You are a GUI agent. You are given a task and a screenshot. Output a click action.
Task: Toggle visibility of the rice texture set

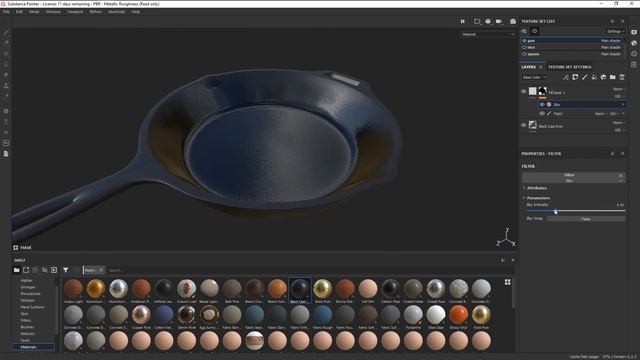[524, 47]
